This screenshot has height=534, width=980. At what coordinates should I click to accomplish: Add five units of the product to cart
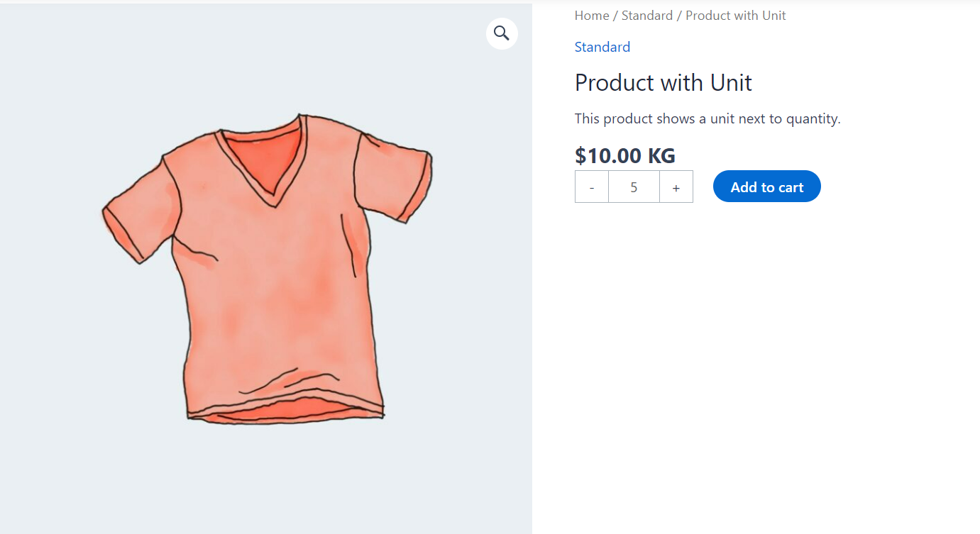(x=766, y=186)
